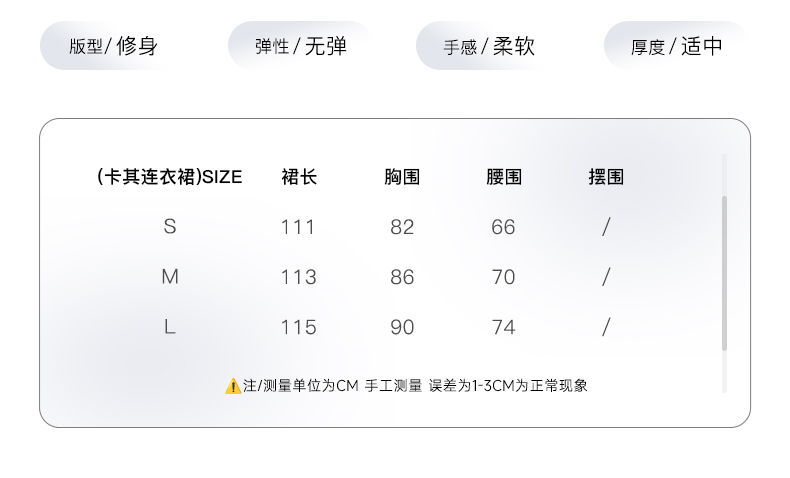Click the (卡其连衣裙)SIZE column header
This screenshot has width=790, height=478.
pos(169,177)
